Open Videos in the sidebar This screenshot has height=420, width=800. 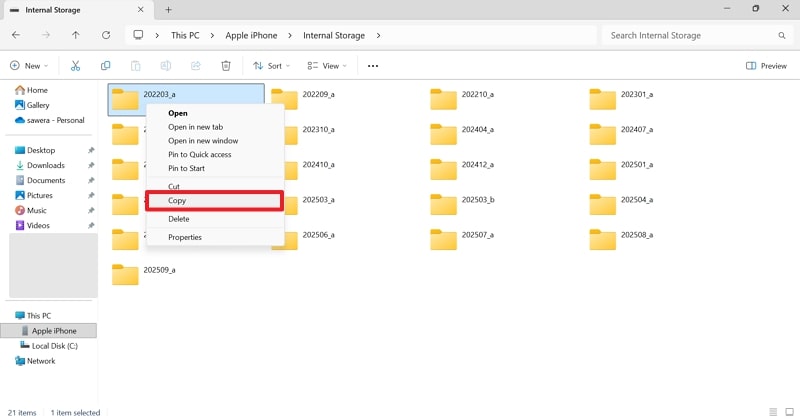[32, 225]
